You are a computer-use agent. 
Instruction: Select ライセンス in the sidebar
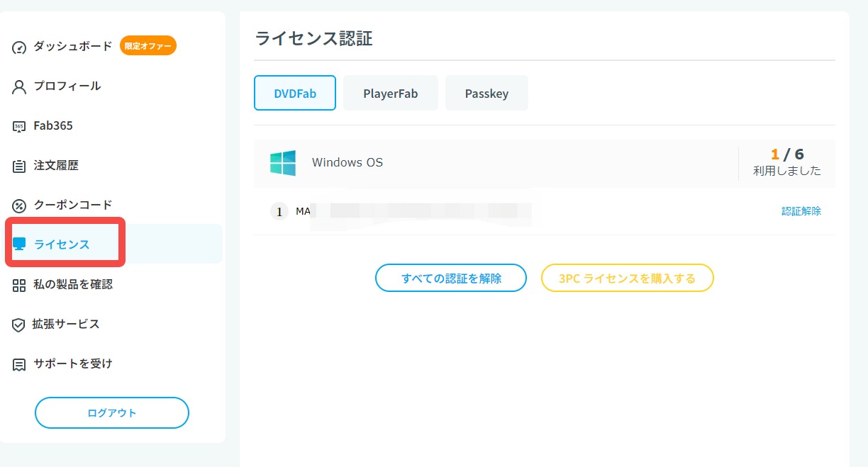click(62, 244)
